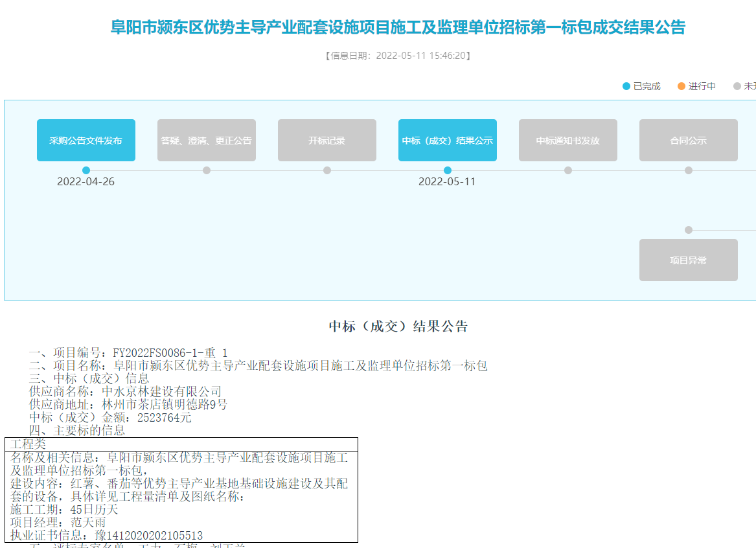
Task: Click timeline dot under 采购公告文件发布
Action: tap(86, 170)
